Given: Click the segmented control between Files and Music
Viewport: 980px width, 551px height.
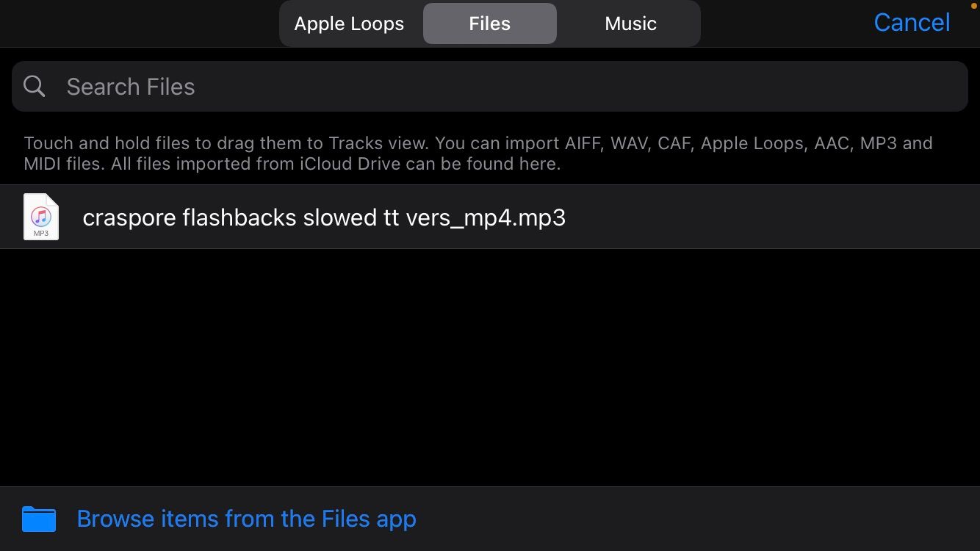Looking at the screenshot, I should click(x=558, y=24).
